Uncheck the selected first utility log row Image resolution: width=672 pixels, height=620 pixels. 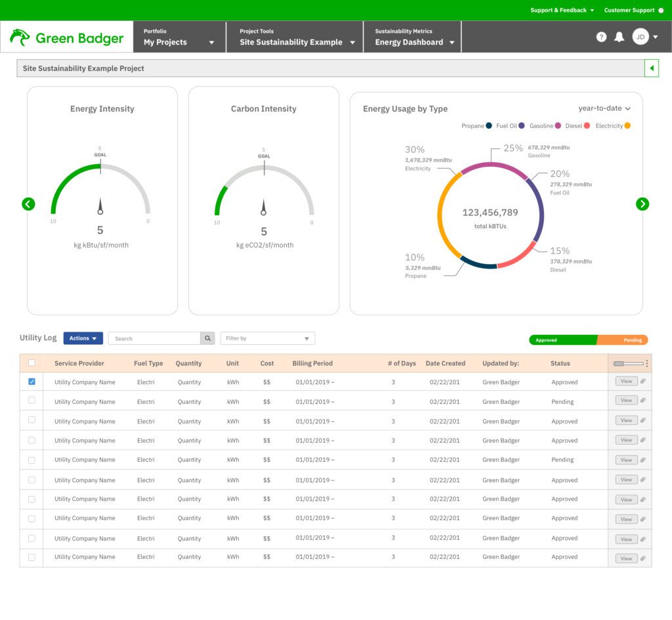coord(31,381)
